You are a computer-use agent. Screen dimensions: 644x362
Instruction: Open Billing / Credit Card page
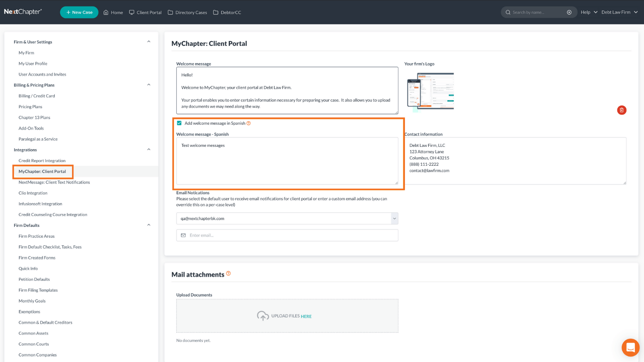37,96
